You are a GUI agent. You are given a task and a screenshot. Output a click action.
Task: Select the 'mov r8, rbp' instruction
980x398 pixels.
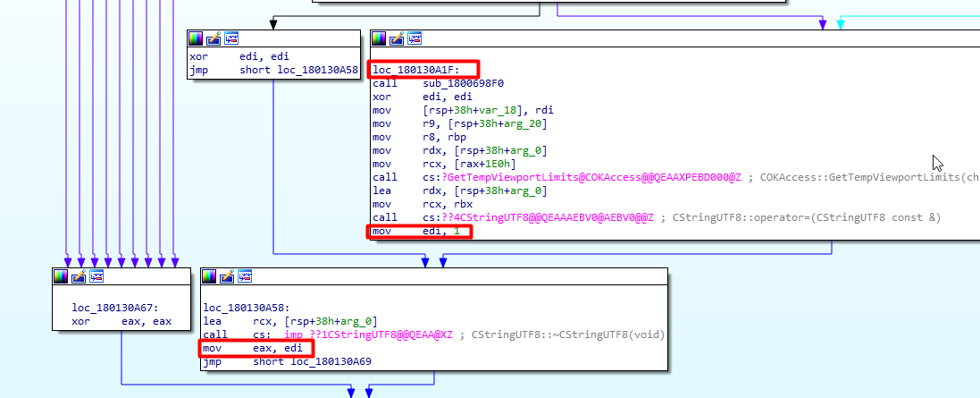point(419,138)
